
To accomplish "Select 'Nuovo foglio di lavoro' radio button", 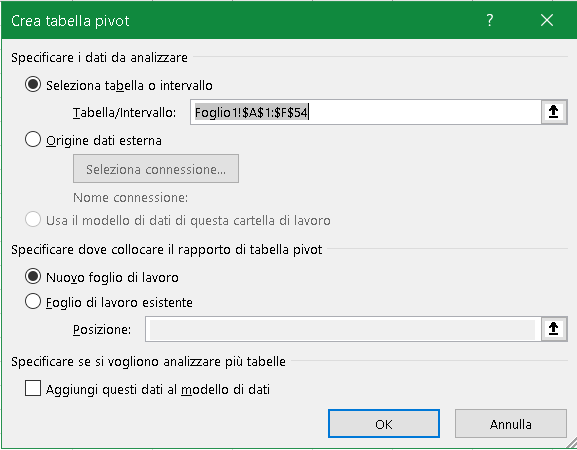I will tap(33, 277).
